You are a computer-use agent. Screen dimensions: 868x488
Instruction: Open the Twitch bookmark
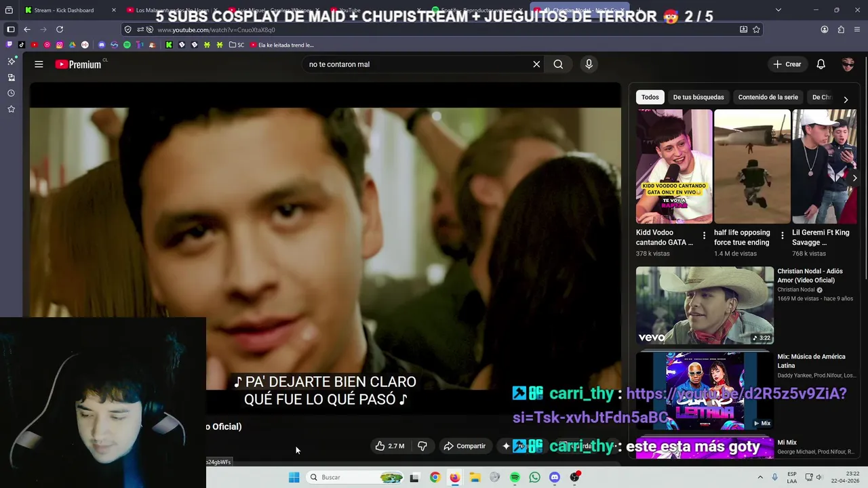[9, 45]
